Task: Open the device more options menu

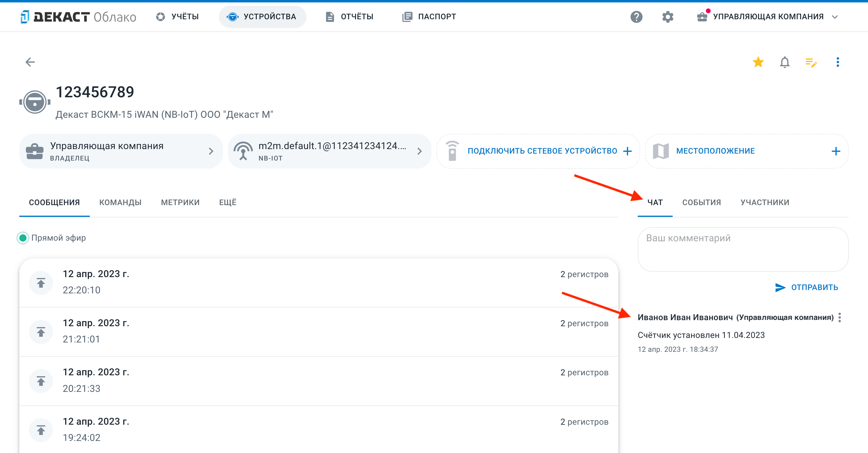Action: coord(838,62)
